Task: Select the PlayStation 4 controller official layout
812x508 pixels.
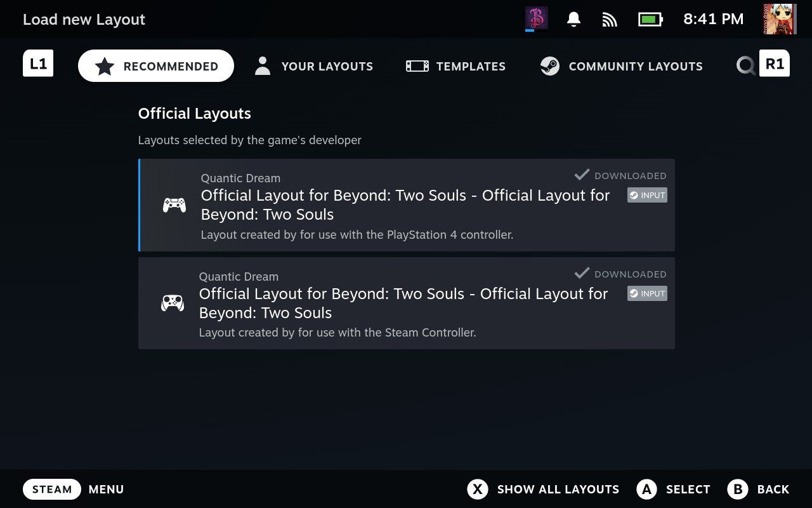Action: tap(407, 205)
